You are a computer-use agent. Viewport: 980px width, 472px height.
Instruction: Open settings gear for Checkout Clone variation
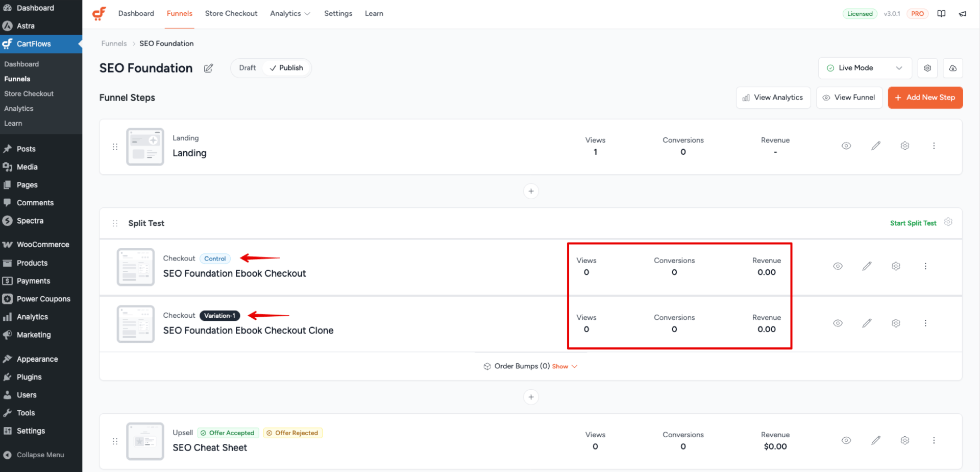[896, 323]
